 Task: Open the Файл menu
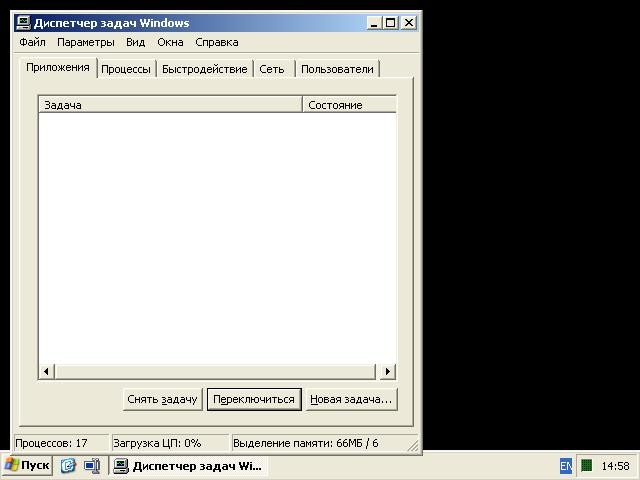point(32,42)
